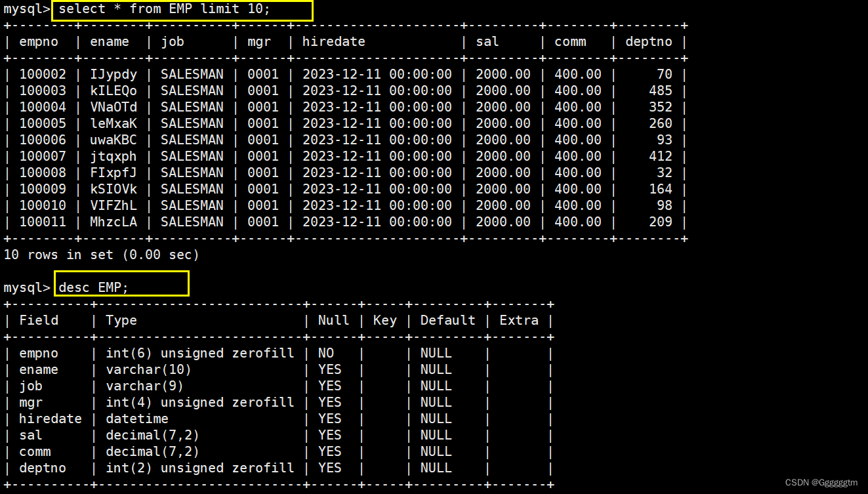This screenshot has width=868, height=494.
Task: Click the 'select * from EMP limit 10;' command
Action: (164, 9)
